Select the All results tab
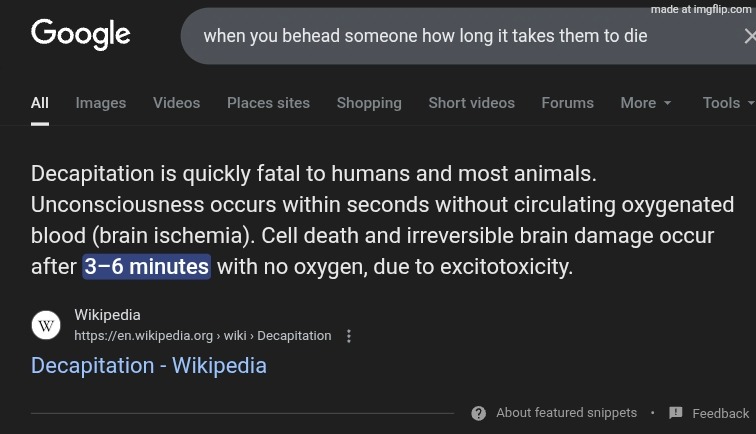 [x=40, y=103]
